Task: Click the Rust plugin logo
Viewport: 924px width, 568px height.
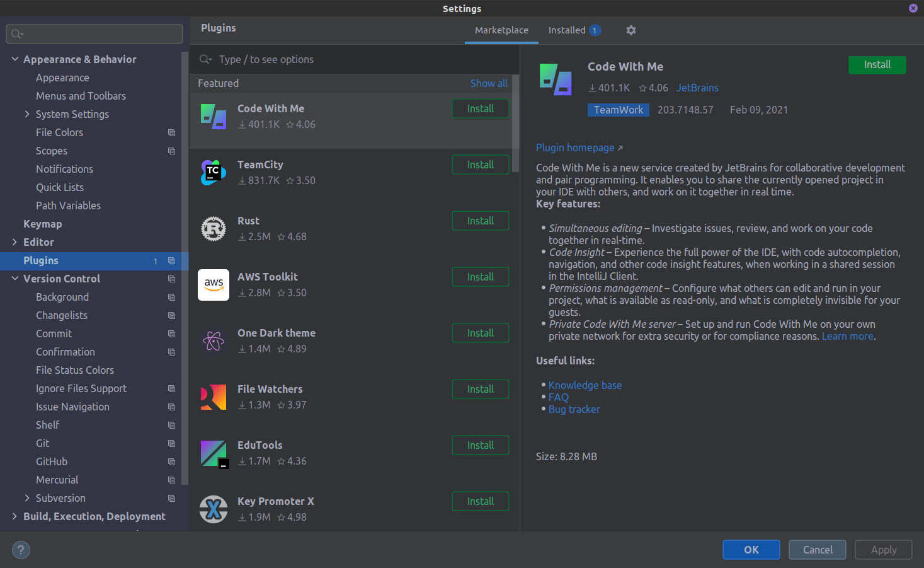Action: click(x=214, y=228)
